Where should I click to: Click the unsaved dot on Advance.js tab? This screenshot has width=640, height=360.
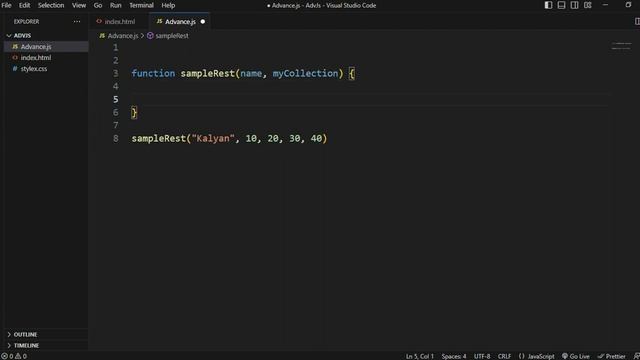click(x=203, y=22)
